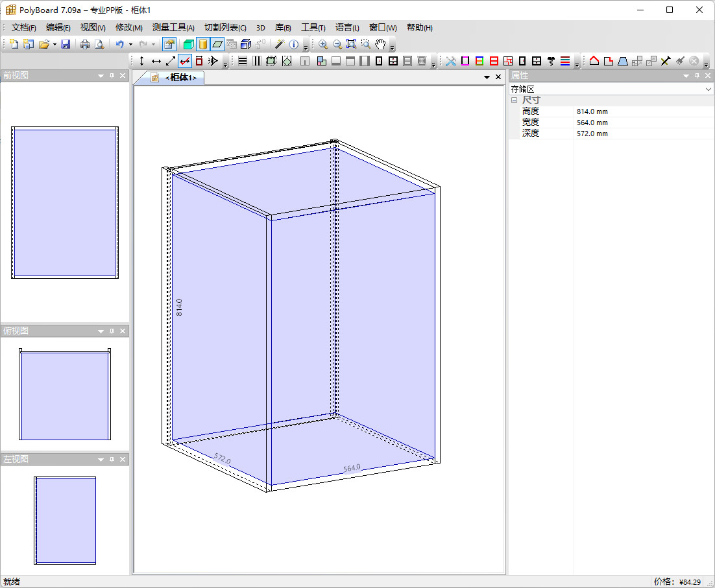Click the zoom to fit icon
The width and height of the screenshot is (715, 588).
click(x=351, y=44)
